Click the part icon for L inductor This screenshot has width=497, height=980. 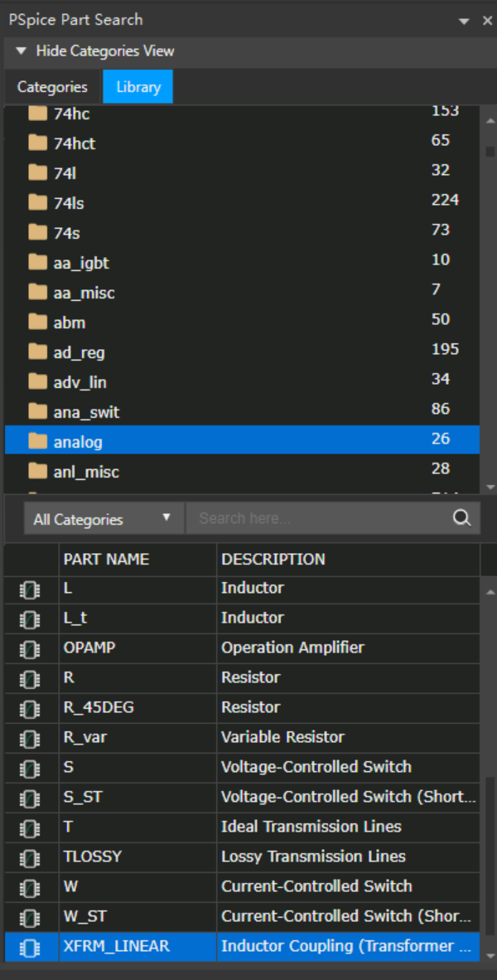point(30,590)
